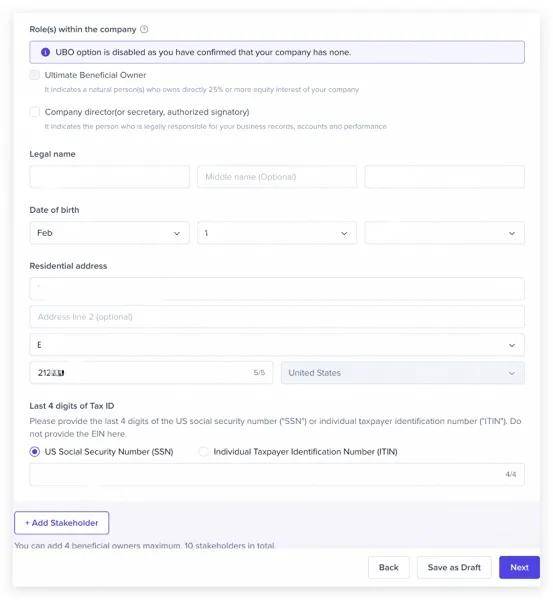Click the Address line 2 (optional) field
Screen dimensions: 553x600
click(277, 317)
